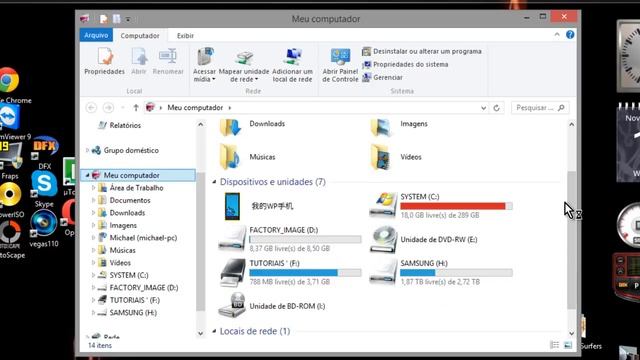Select the Músicas folder in main pane
Image resolution: width=640 pixels, height=360 pixels.
coord(247,157)
